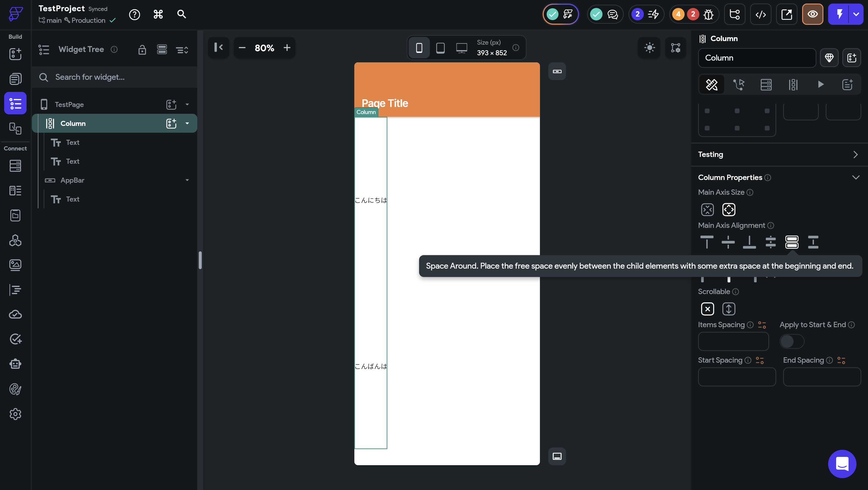The width and height of the screenshot is (868, 490).
Task: Open the branching menu icon
Action: (735, 14)
